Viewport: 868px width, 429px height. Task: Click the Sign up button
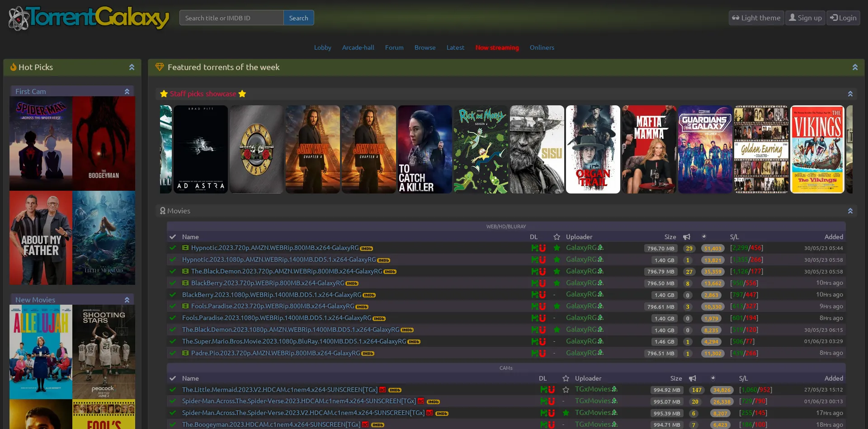click(x=805, y=18)
